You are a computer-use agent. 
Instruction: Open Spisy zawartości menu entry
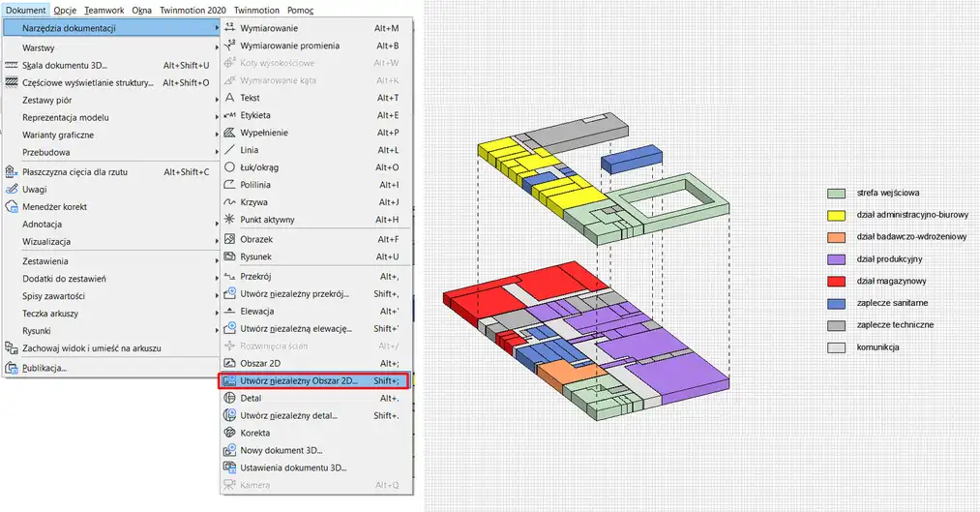[x=110, y=296]
